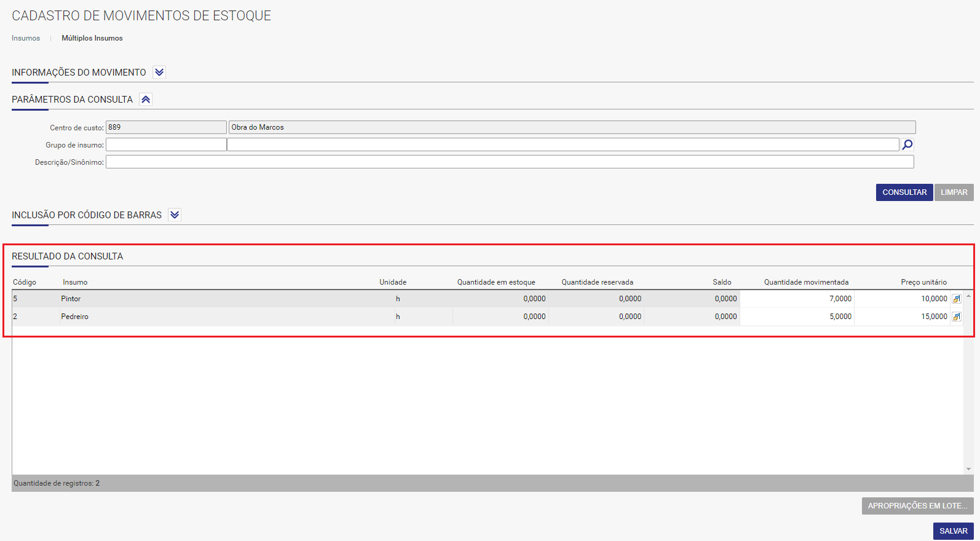Select the Múltiplos Insumos tab
980x541 pixels.
(x=92, y=38)
